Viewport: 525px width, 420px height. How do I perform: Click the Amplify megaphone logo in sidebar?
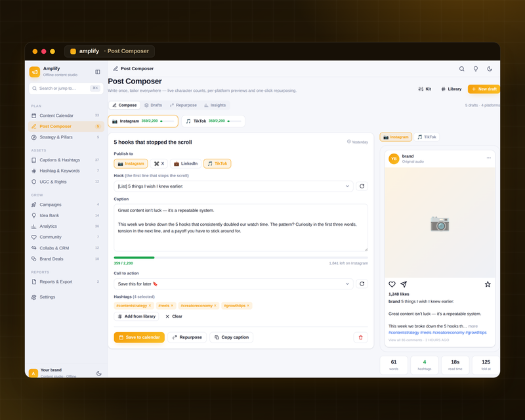click(x=35, y=72)
